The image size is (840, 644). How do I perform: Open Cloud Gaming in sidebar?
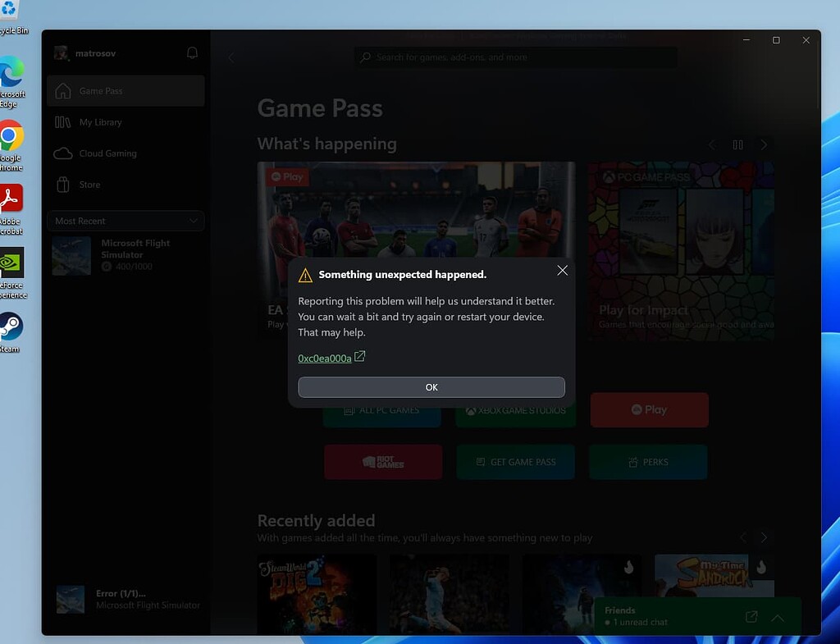point(126,153)
